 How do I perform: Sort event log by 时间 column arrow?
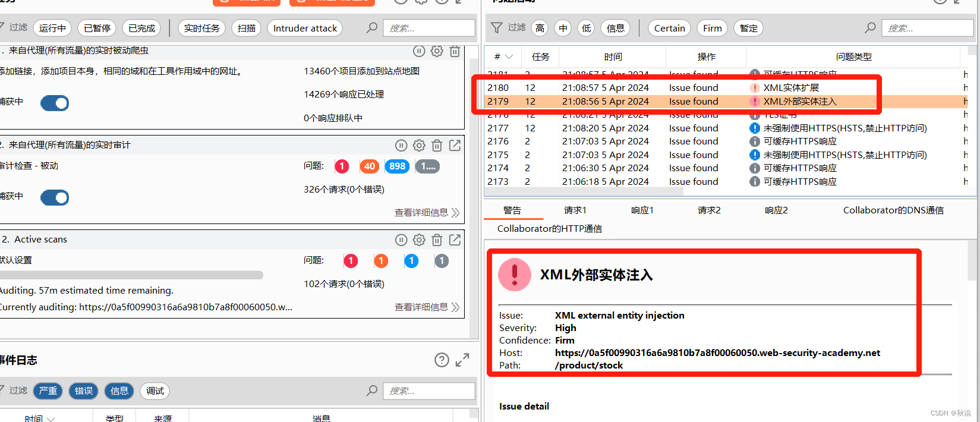[x=51, y=419]
